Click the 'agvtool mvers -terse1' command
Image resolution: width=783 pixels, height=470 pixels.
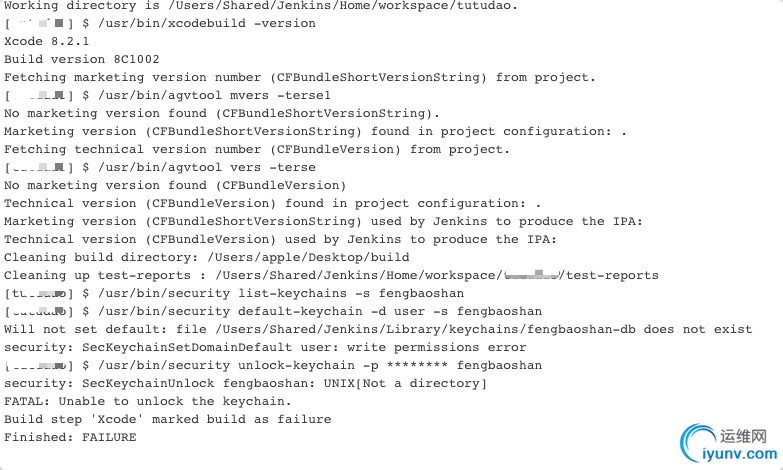pyautogui.click(x=200, y=95)
